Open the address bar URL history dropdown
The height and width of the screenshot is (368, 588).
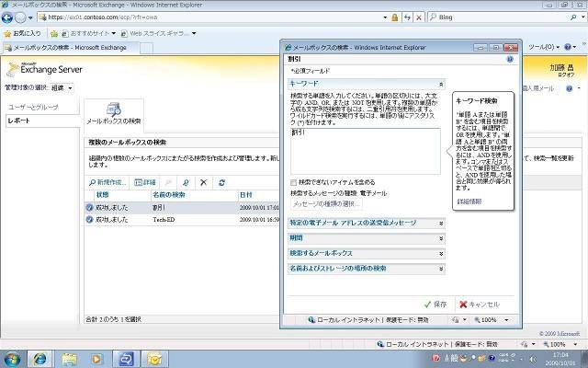[385, 17]
